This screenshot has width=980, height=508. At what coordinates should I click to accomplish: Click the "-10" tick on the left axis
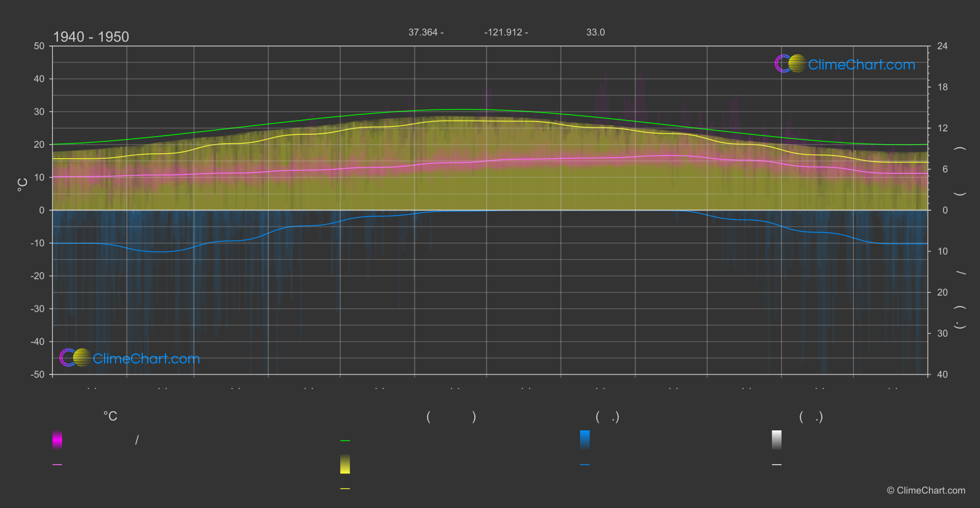click(38, 243)
